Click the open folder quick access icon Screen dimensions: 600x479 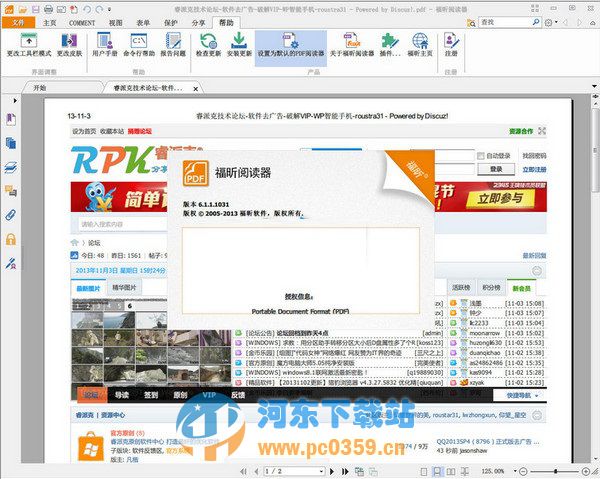click(x=23, y=9)
